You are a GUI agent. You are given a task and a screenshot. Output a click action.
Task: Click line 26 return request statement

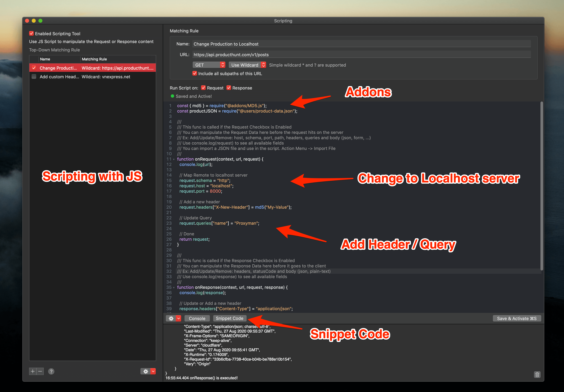(194, 239)
